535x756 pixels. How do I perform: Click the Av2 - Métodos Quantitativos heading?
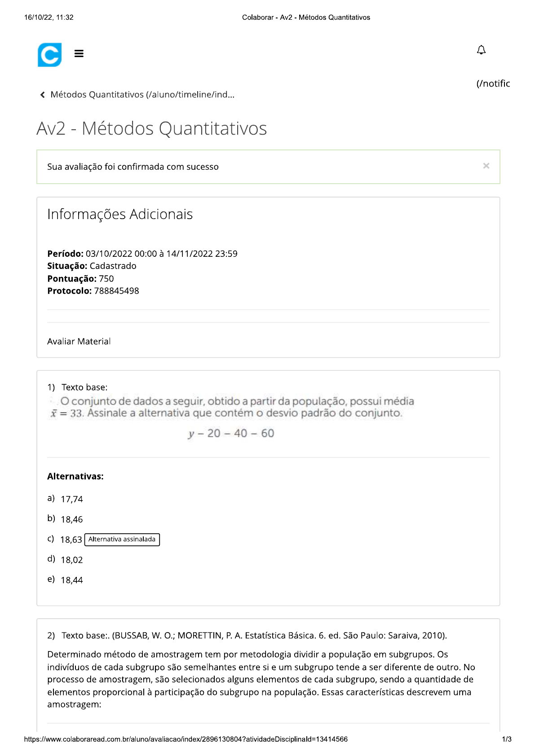click(x=152, y=128)
